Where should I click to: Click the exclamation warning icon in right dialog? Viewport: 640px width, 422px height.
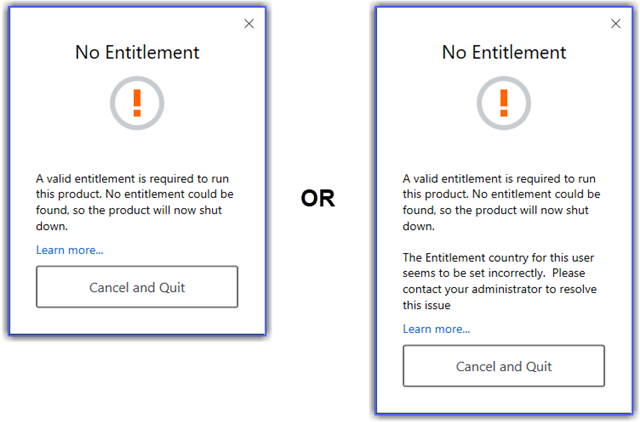tap(504, 103)
